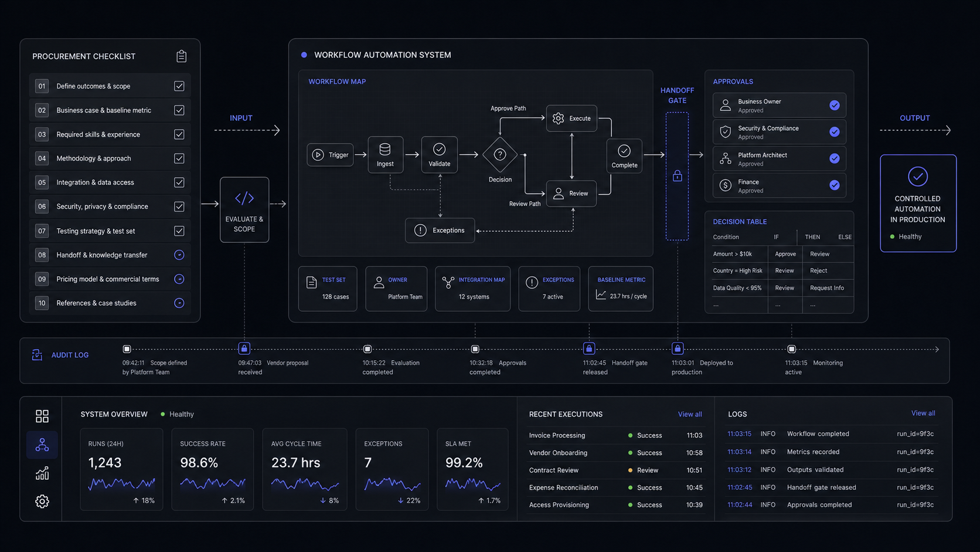Toggle checkbox for Integration & data access
Image resolution: width=980 pixels, height=552 pixels.
[x=179, y=182]
